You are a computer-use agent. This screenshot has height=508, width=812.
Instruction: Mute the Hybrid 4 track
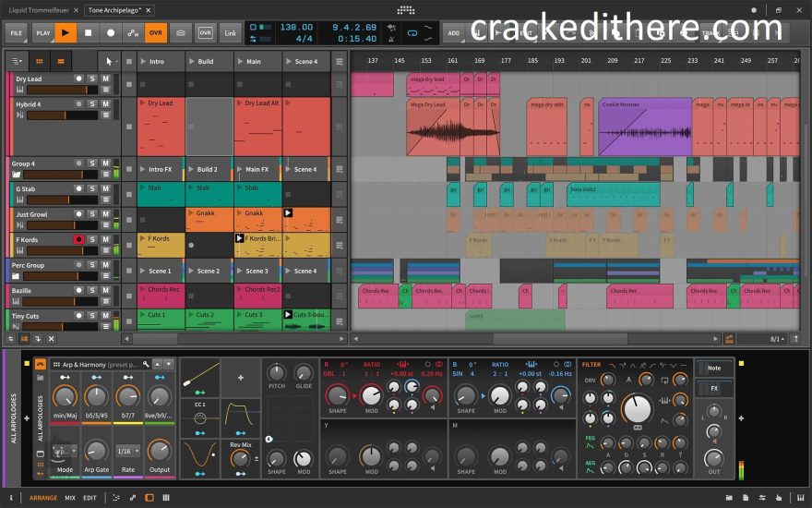coord(105,104)
